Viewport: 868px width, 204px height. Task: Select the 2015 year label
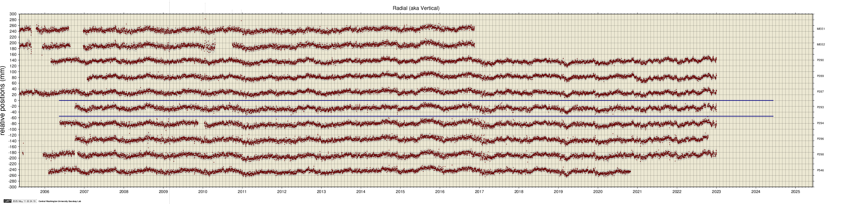[x=400, y=192]
